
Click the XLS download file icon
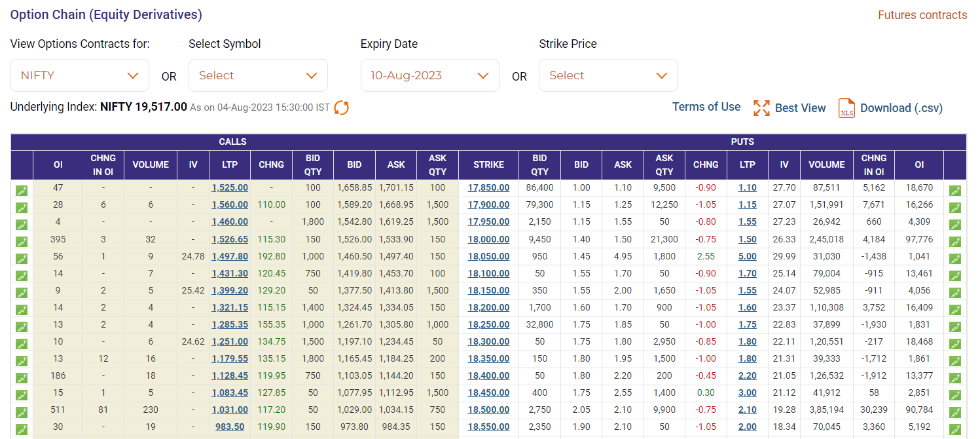point(846,108)
